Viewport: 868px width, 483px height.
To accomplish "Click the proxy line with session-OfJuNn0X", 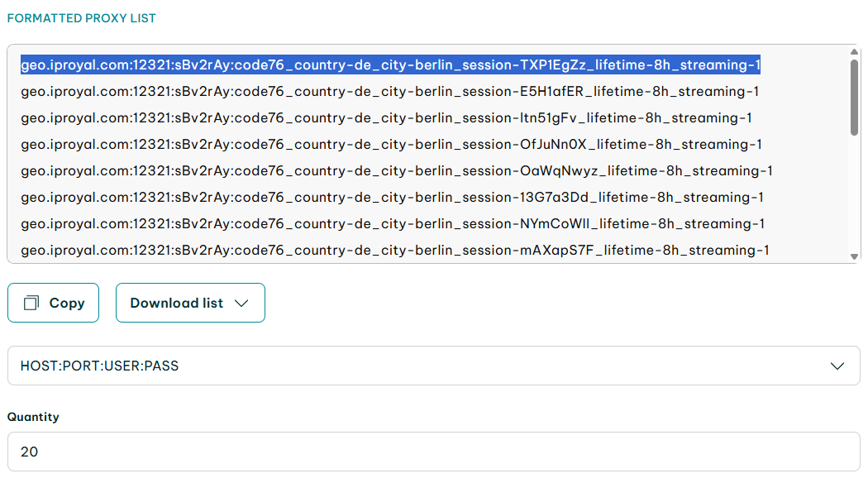I will 391,145.
